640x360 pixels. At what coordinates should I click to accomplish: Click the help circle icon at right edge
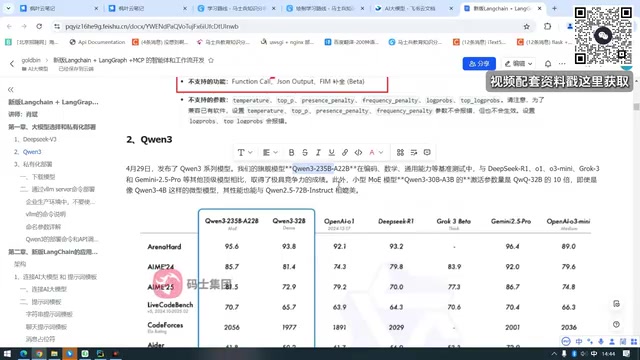pos(616,324)
